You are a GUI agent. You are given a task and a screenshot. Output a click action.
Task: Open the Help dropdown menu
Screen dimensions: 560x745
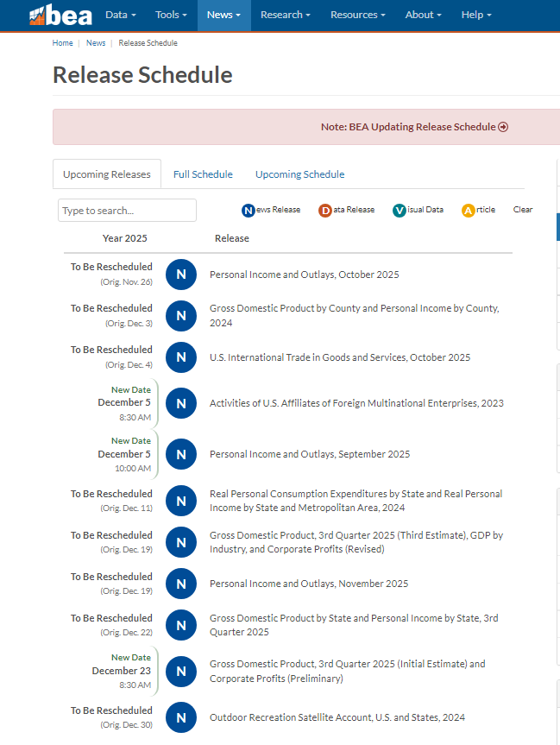pyautogui.click(x=476, y=15)
